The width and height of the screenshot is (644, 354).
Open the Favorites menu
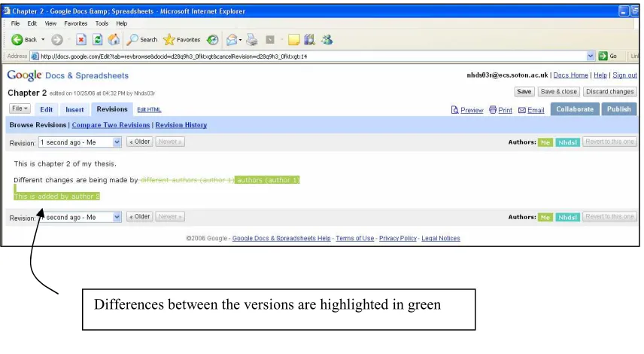[x=75, y=23]
